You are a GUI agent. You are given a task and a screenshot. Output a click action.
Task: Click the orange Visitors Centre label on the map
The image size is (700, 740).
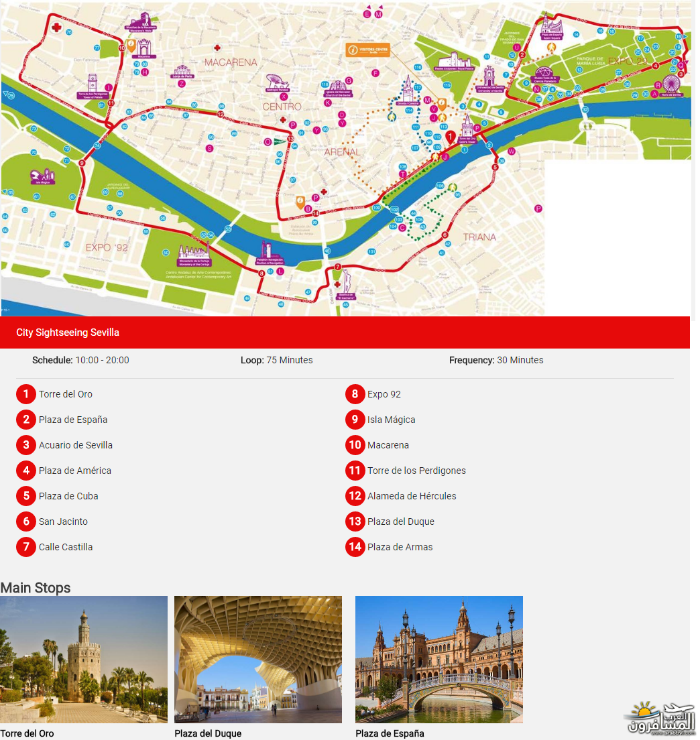click(367, 50)
